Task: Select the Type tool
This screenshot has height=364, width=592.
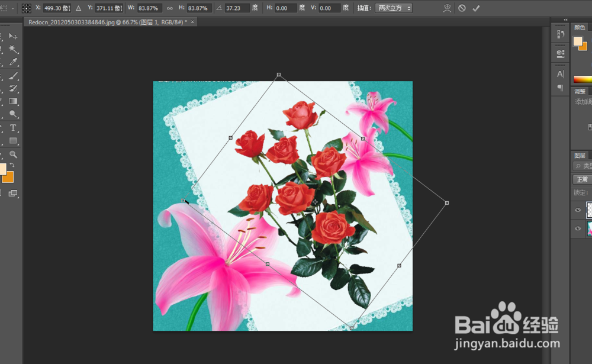Action: click(x=13, y=128)
